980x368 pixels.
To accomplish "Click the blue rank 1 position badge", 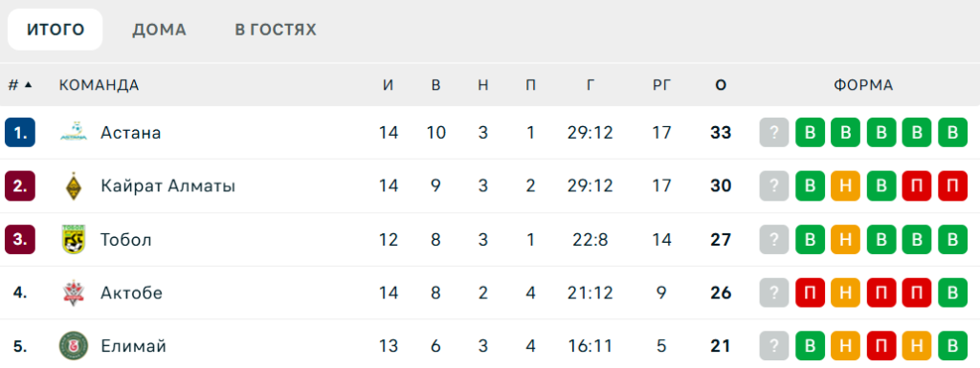I will click(x=20, y=132).
